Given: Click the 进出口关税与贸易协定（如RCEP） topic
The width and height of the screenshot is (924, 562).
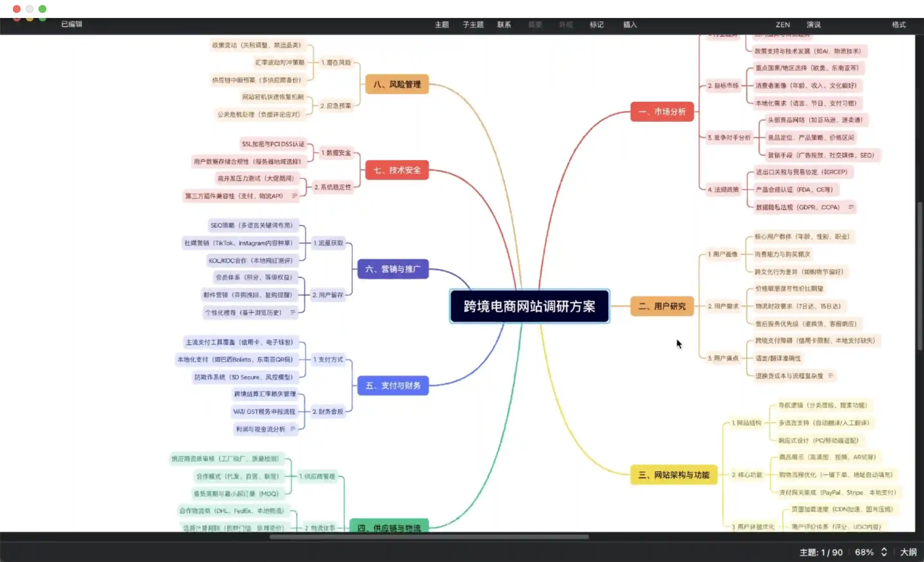Looking at the screenshot, I should (x=803, y=172).
